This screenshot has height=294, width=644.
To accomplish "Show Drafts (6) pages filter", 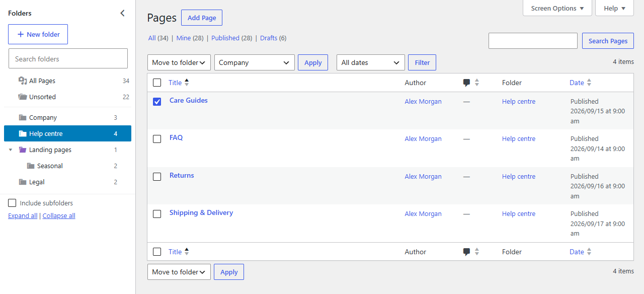I will [x=273, y=38].
